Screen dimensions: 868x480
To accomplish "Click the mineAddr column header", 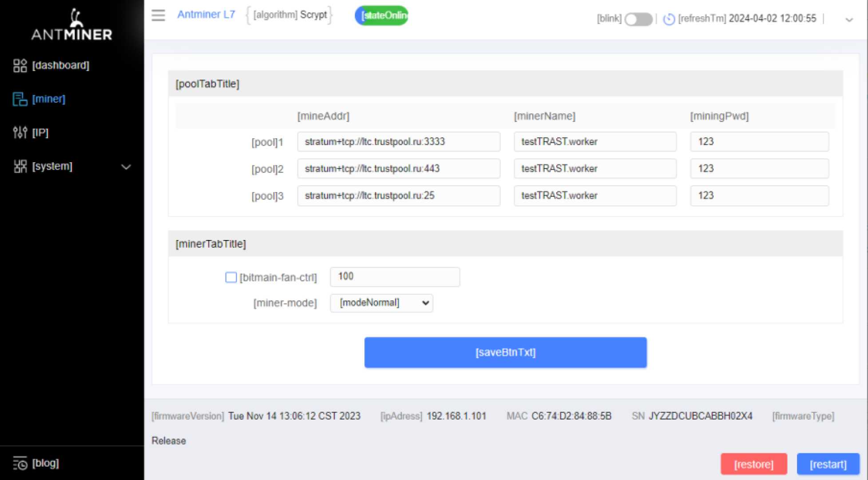I will pyautogui.click(x=323, y=116).
